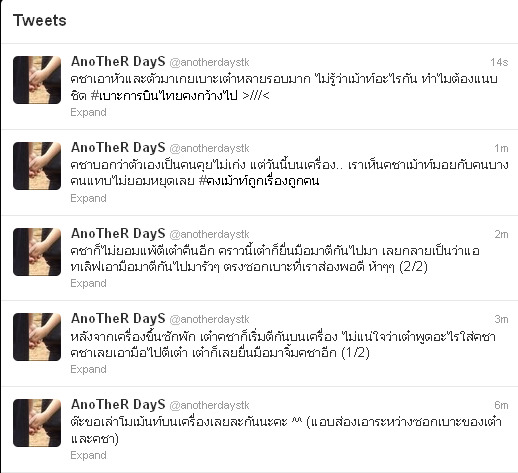Open avatar of the 1m tweet
The height and width of the screenshot is (473, 518).
tap(37, 166)
